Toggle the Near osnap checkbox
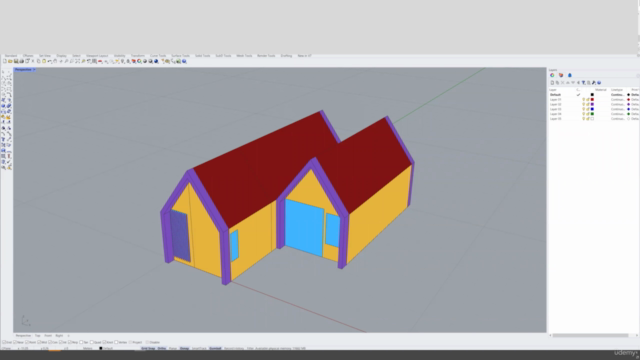 point(15,342)
